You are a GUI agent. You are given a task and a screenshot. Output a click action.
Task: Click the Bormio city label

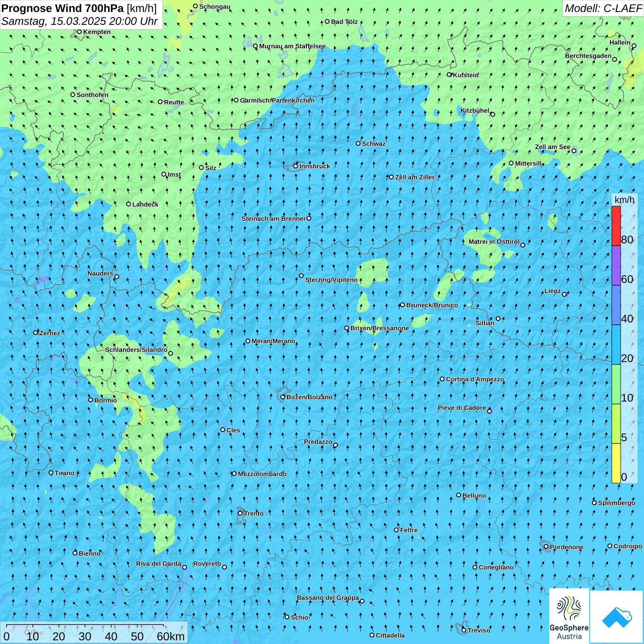pyautogui.click(x=105, y=400)
